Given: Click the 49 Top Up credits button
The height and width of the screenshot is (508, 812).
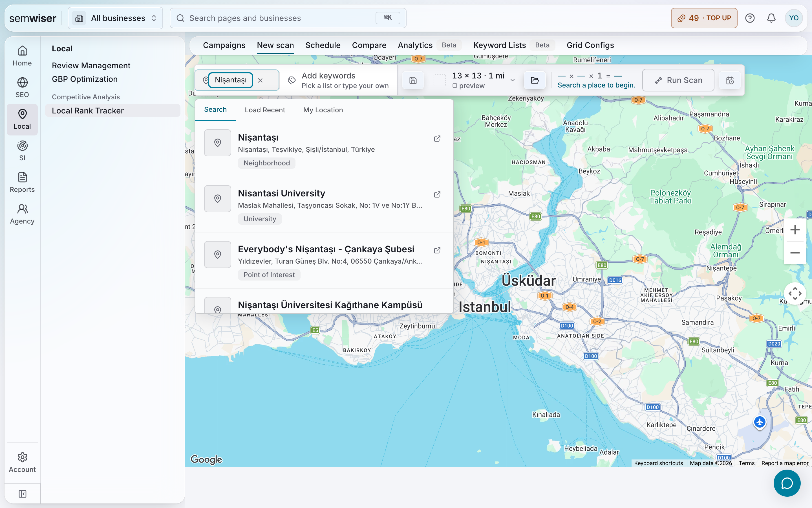Looking at the screenshot, I should tap(704, 18).
